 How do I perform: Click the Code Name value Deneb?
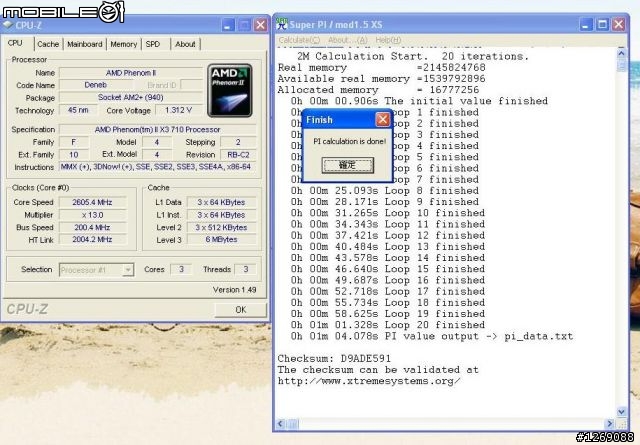pos(96,85)
